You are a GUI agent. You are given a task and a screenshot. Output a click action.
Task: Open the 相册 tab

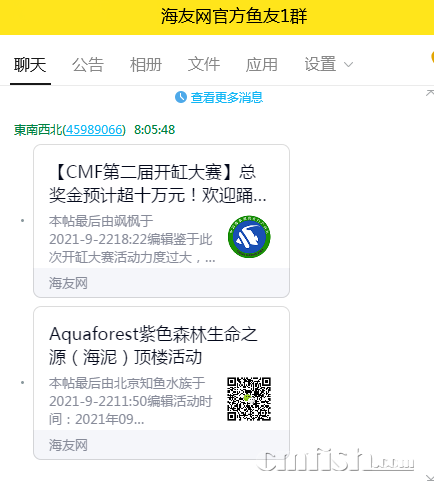[146, 65]
